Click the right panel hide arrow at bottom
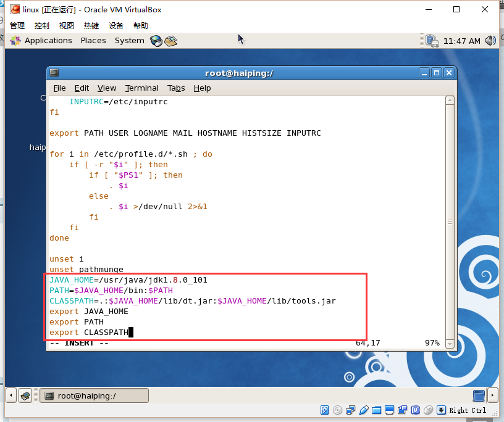The width and height of the screenshot is (504, 422). pos(492,395)
